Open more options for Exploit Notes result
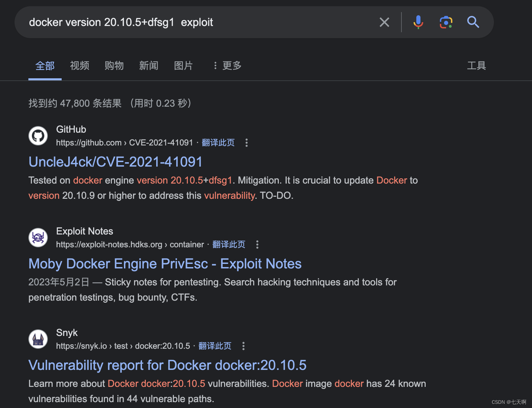This screenshot has width=532, height=408. (257, 245)
